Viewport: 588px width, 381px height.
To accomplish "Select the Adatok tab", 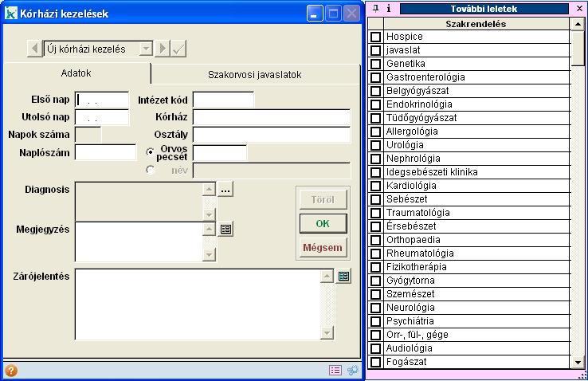I will (x=76, y=73).
